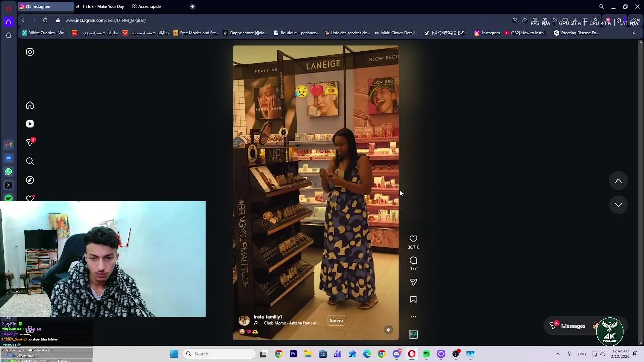The image size is (644, 362).
Task: Share the reel with paper plane icon
Action: point(413,282)
